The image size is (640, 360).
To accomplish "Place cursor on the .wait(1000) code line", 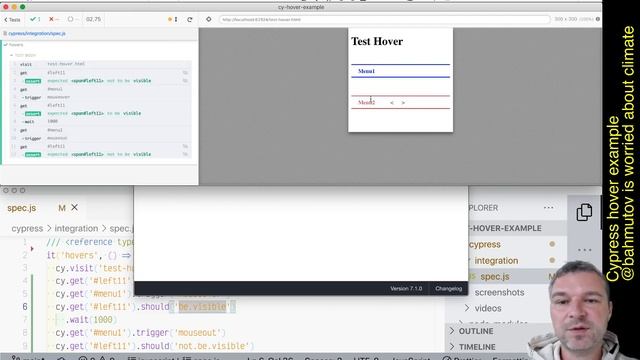I will tap(91, 320).
